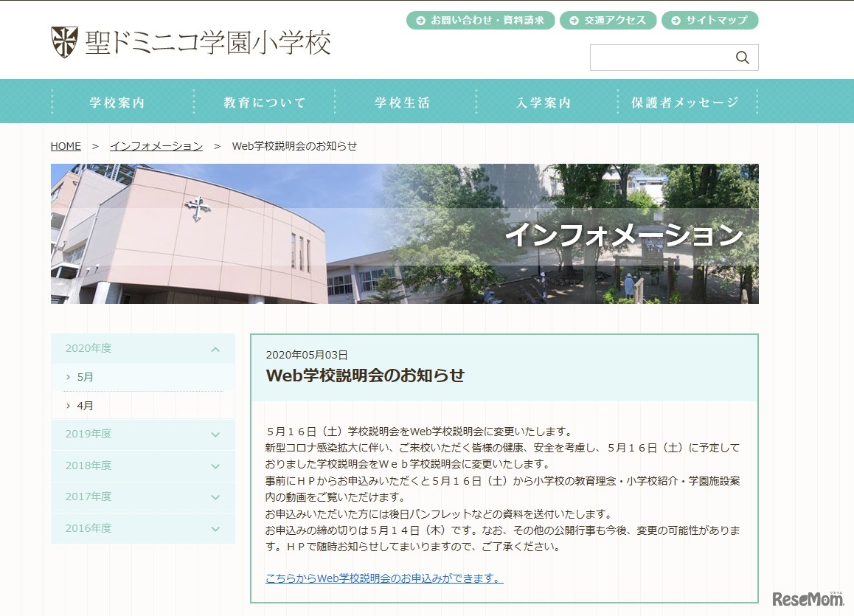This screenshot has height=616, width=854.
Task: Open the Web説明会 application link
Action: pos(382,579)
